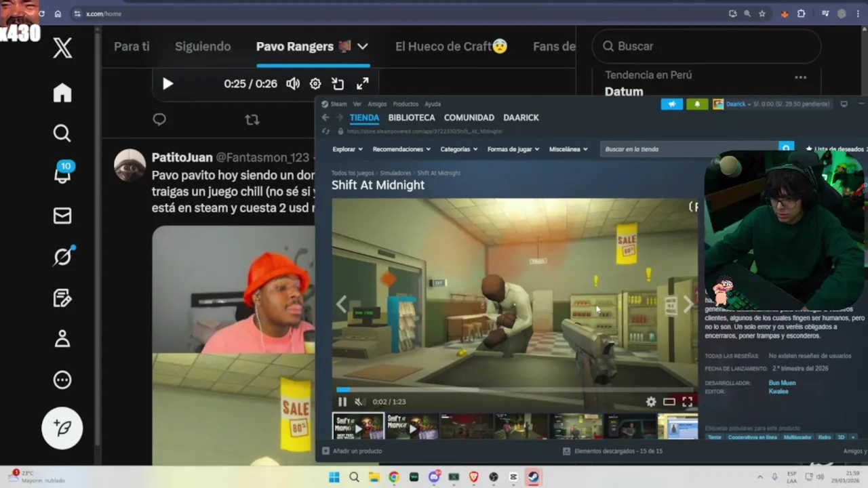868x488 pixels.
Task: Open the Simuladores breadcrumb link
Action: pyautogui.click(x=395, y=173)
